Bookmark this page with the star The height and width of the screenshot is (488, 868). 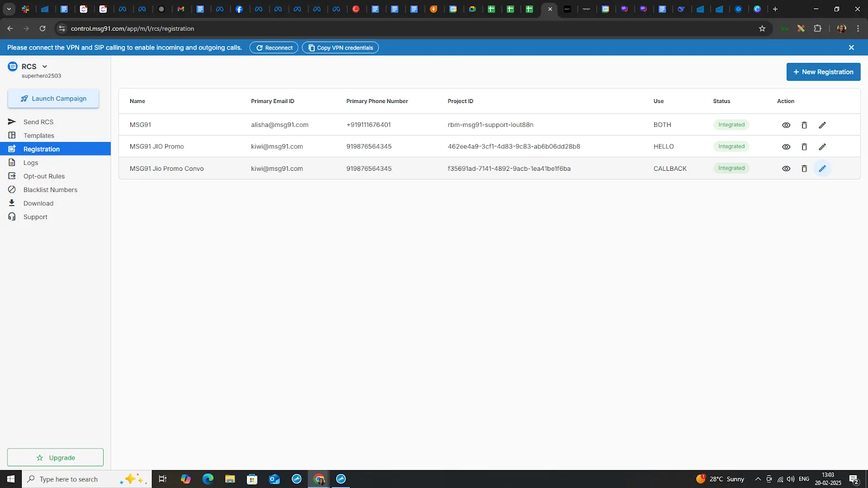(762, 29)
